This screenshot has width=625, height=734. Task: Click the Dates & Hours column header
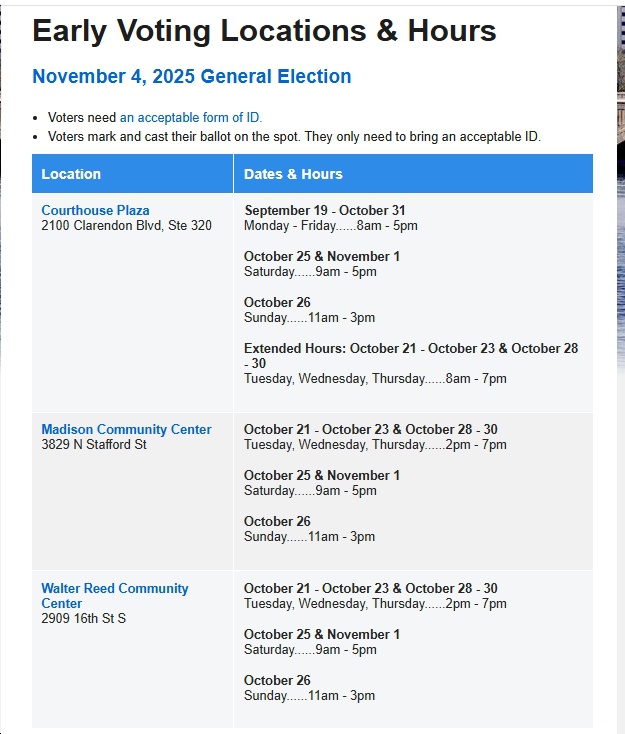coord(293,174)
